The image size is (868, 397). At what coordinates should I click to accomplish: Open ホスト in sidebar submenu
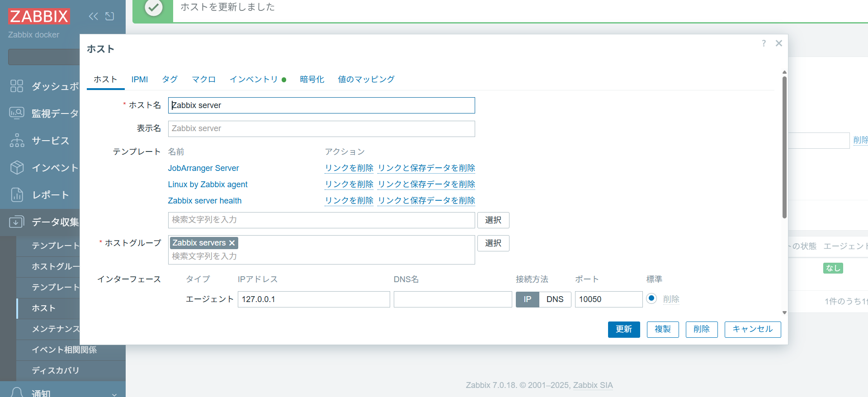pos(43,308)
